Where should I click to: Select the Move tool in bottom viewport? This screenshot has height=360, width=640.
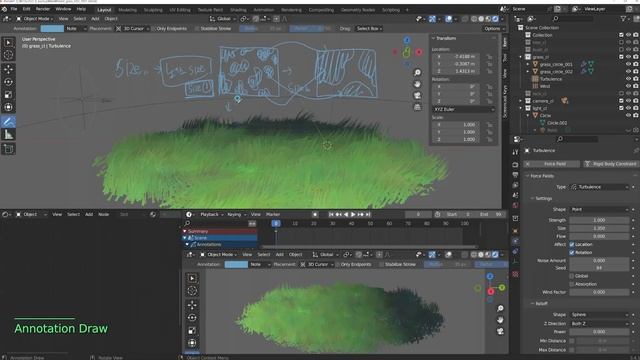click(192, 304)
